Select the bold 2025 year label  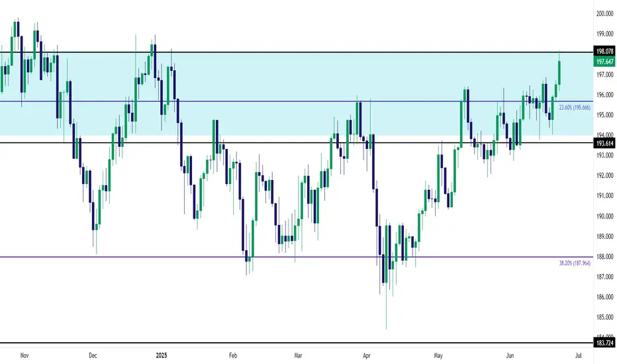coord(162,355)
